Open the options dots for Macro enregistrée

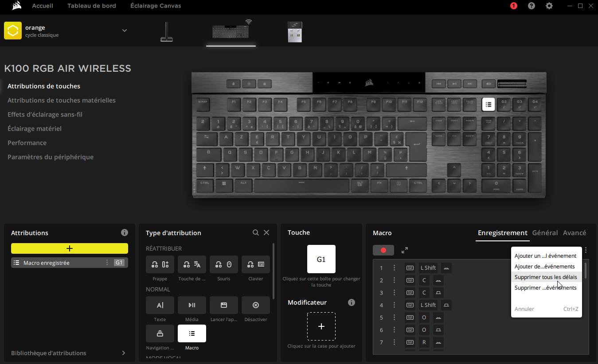(107, 263)
